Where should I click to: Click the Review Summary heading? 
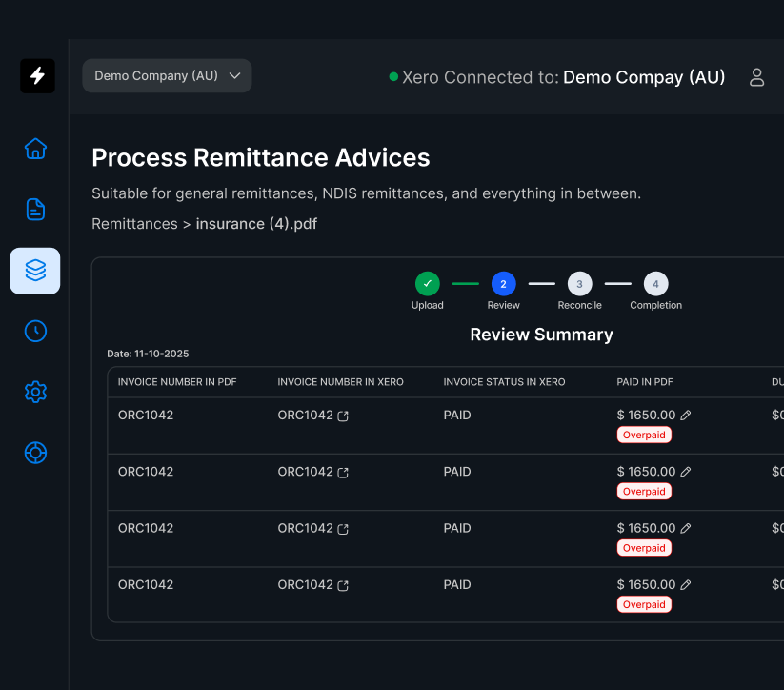(541, 335)
